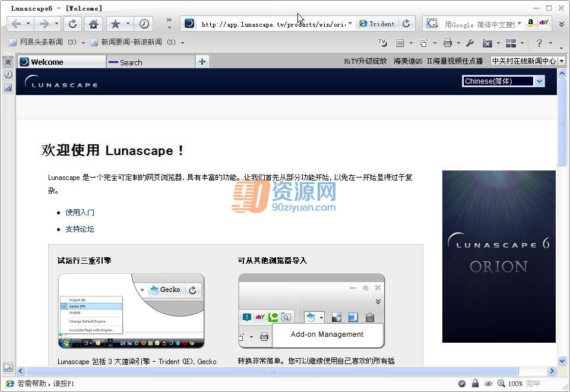Open the II海量视频任点播 ticker link
Viewport: 570px width, 392px height.
point(455,61)
